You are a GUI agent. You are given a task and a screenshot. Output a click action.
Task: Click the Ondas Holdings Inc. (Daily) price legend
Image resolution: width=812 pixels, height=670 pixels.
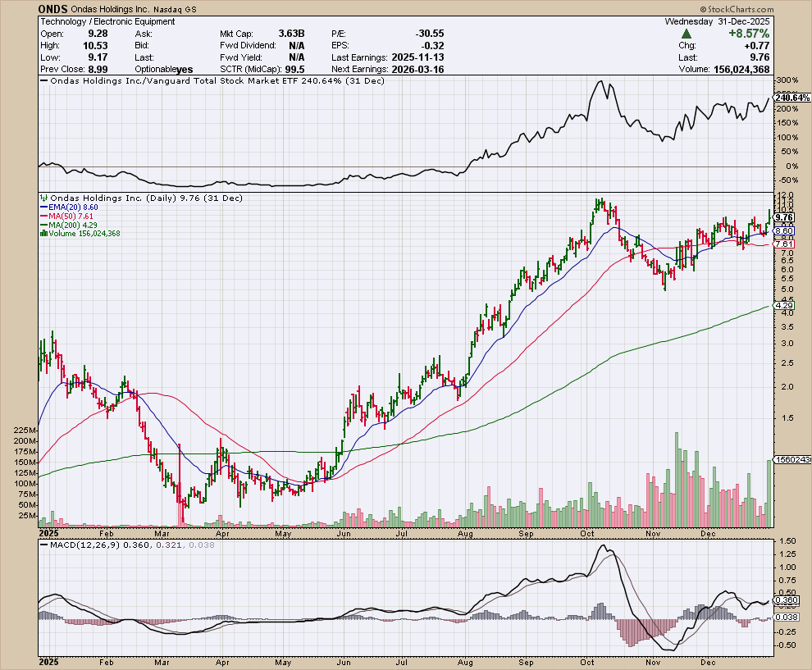(x=141, y=198)
